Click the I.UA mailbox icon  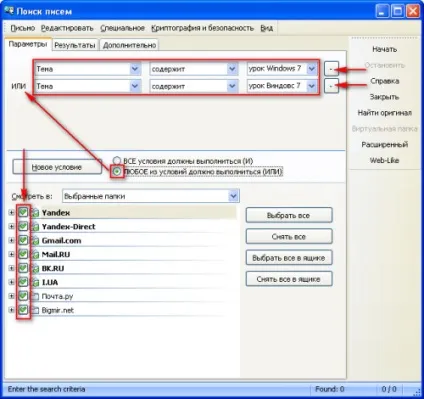pos(35,282)
